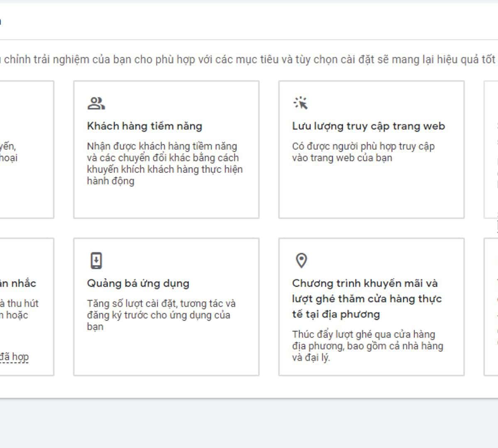
Task: Click the "à thu hút" text in bottom-left card
Action: click(20, 303)
